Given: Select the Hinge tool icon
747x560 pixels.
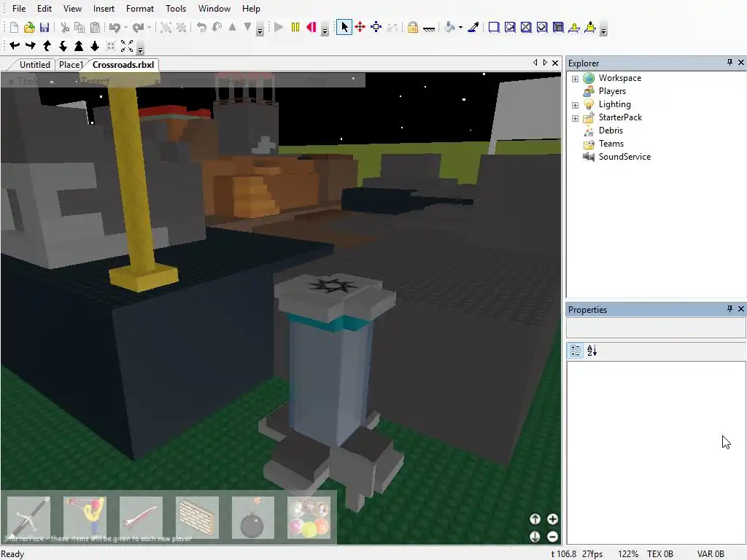Looking at the screenshot, I should (574, 28).
